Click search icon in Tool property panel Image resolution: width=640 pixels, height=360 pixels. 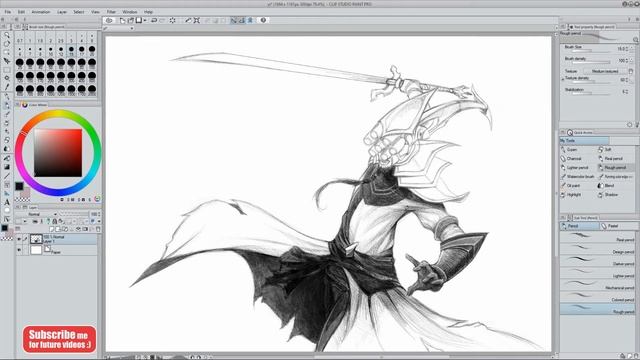(x=636, y=40)
